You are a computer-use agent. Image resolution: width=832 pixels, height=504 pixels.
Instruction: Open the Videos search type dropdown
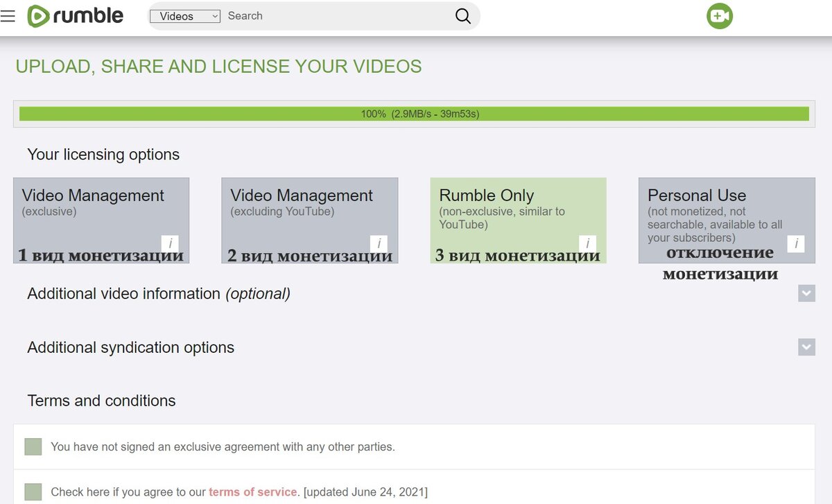click(185, 16)
